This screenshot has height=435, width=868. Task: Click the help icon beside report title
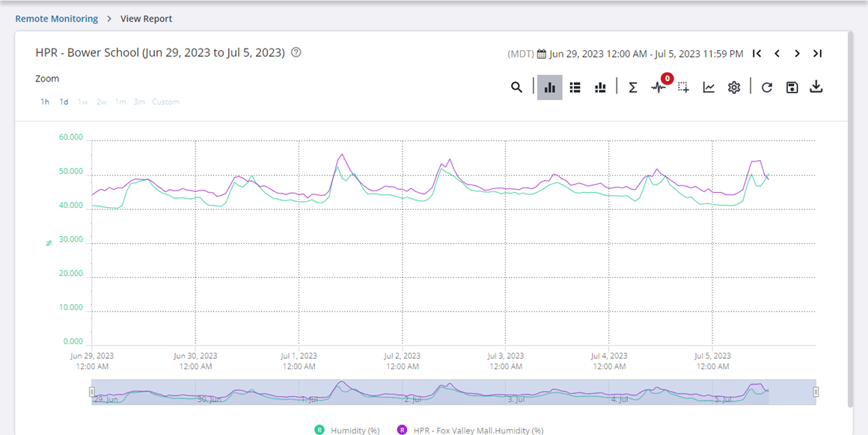pos(296,53)
